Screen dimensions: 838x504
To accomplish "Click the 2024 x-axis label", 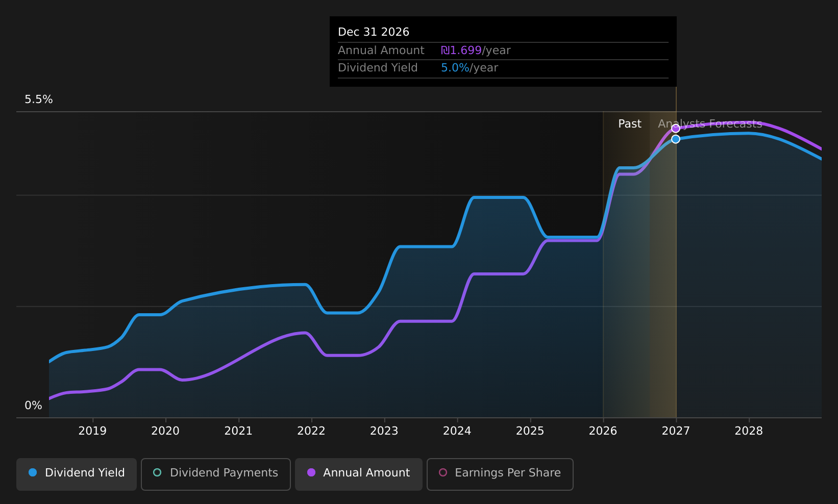I will 457,431.
